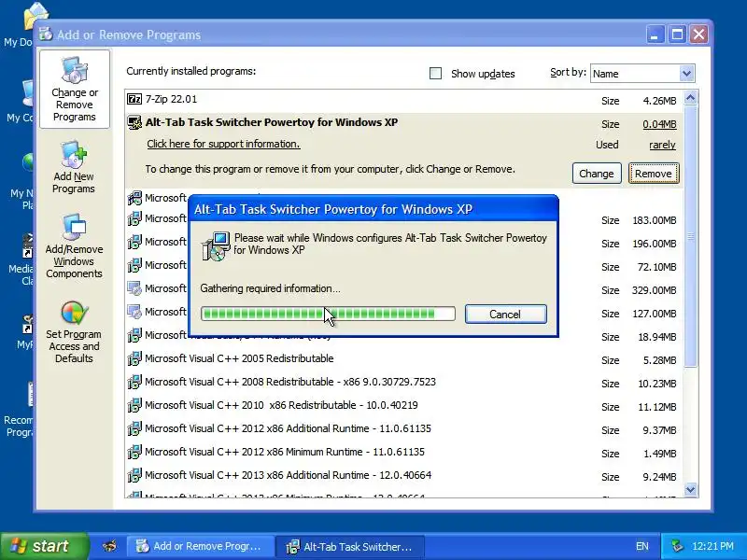
Task: Click the 7-Zip 22.01 program icon
Action: coord(134,99)
